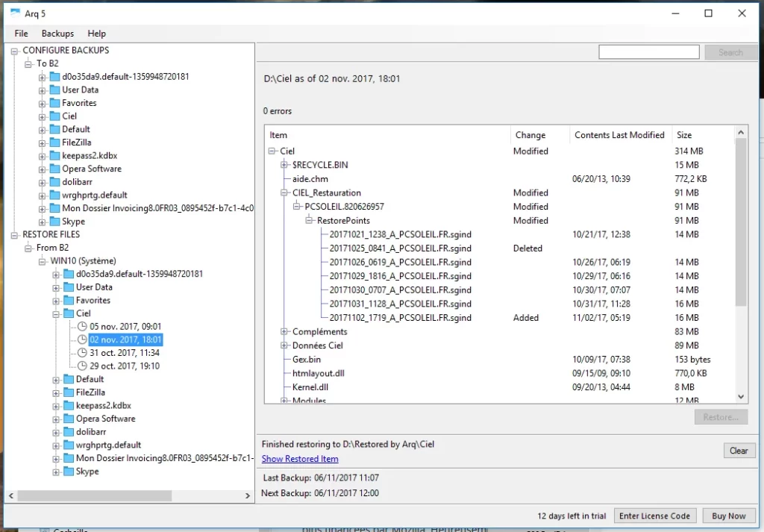Click the Contents Last Modified column header
The height and width of the screenshot is (532, 764).
click(619, 135)
